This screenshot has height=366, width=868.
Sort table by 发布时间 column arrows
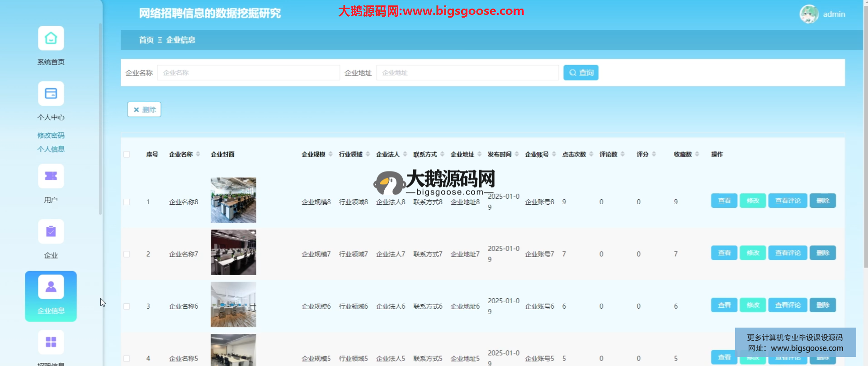click(517, 155)
